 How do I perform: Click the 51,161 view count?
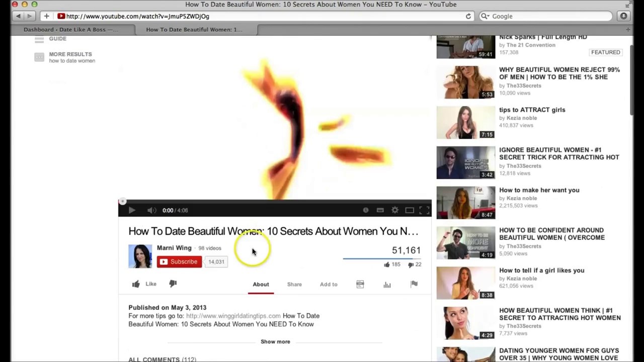(x=406, y=250)
